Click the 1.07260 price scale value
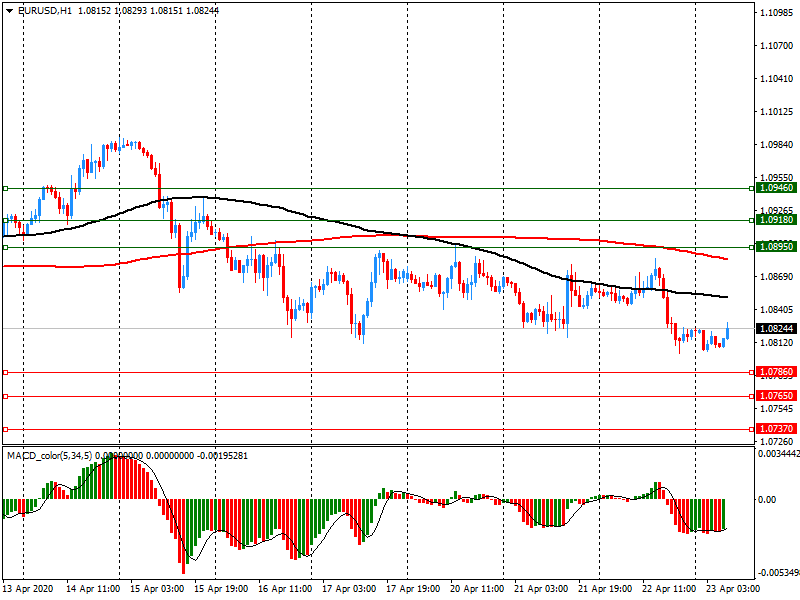This screenshot has height=600, width=800. 777,442
